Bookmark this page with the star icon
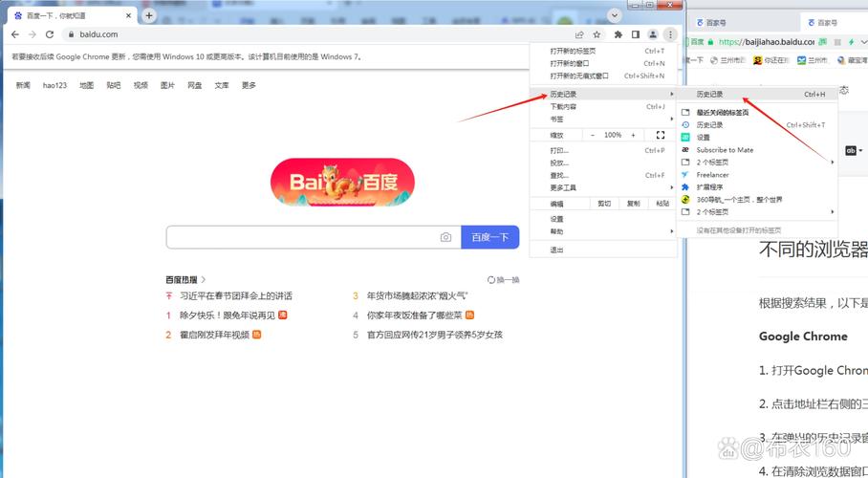This screenshot has height=478, width=868. (597, 34)
